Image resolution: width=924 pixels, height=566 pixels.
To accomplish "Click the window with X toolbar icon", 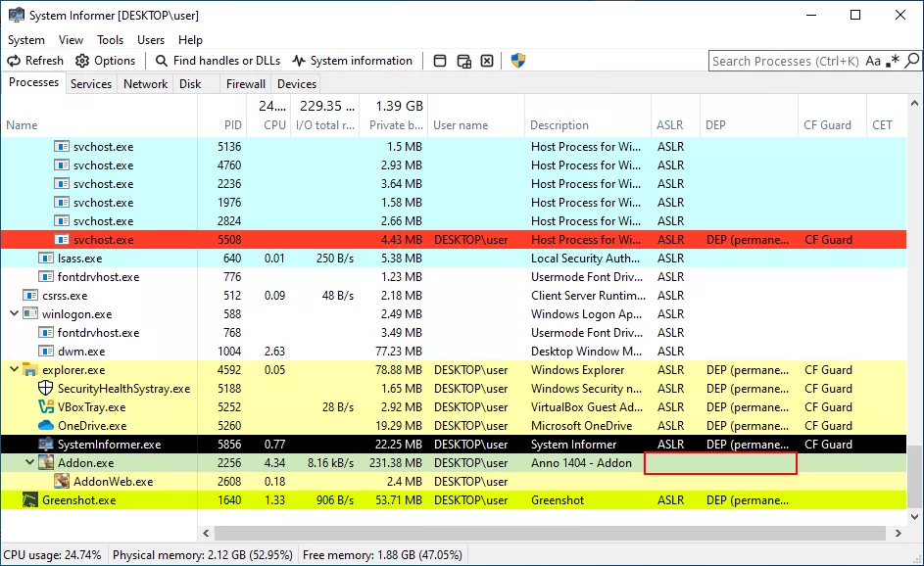I will point(487,61).
